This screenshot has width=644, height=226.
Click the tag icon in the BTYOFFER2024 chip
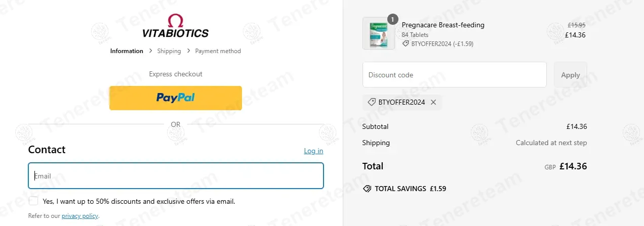372,102
